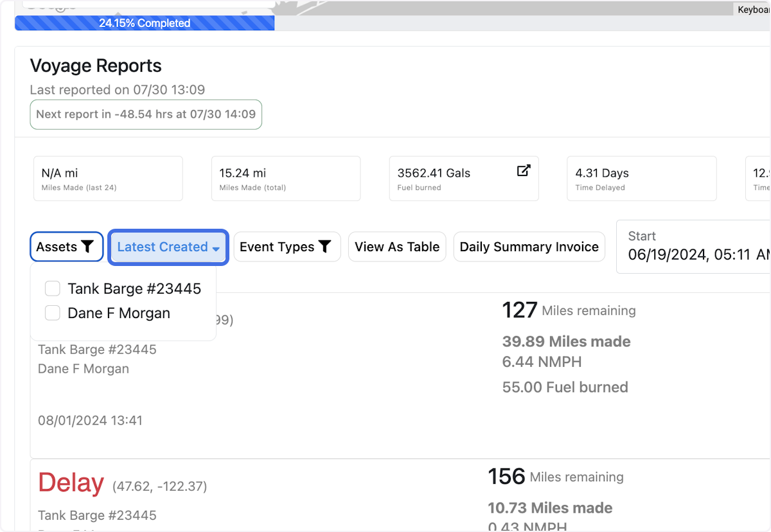
Task: Open the Daily Summary Invoice
Action: pyautogui.click(x=529, y=247)
